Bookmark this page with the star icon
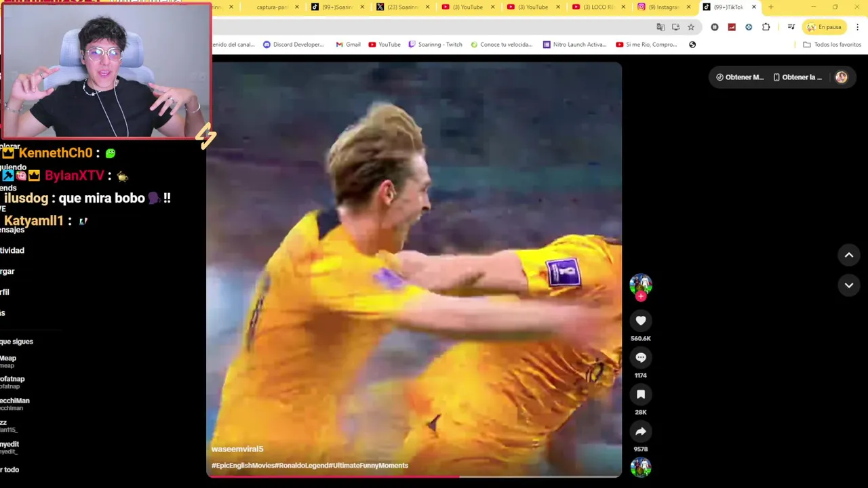This screenshot has width=868, height=488. [690, 27]
